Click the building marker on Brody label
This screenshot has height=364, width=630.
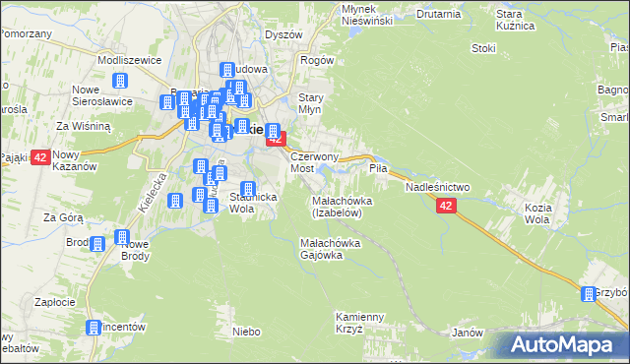point(97,244)
